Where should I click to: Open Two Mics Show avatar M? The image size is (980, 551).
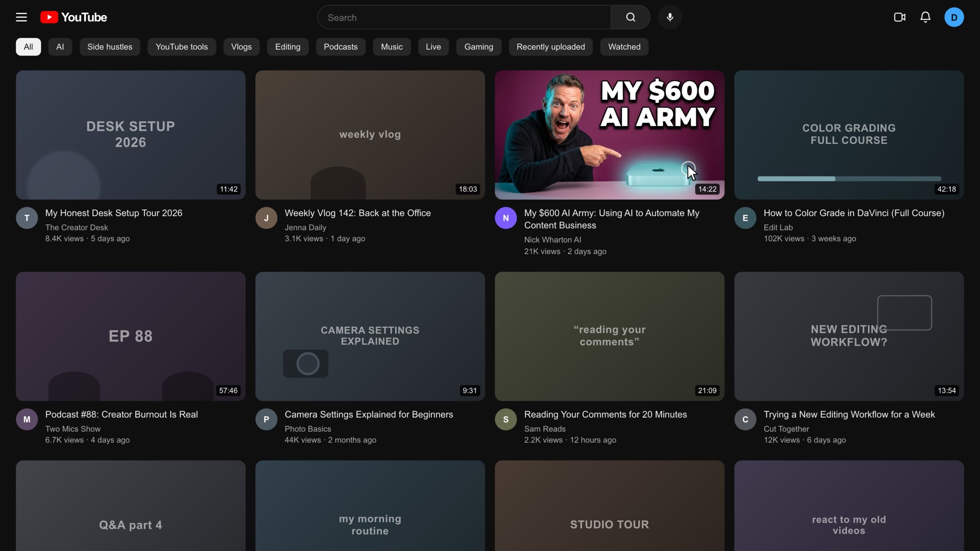tap(27, 419)
